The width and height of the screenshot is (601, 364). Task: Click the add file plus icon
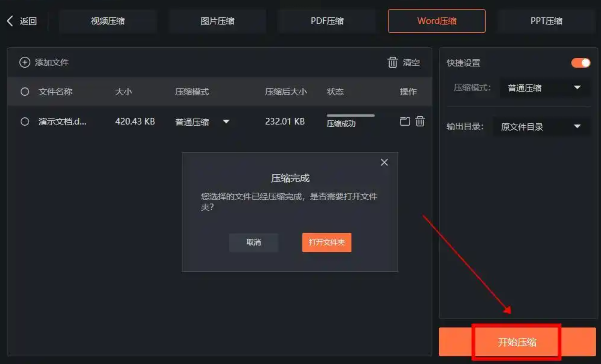tap(25, 62)
